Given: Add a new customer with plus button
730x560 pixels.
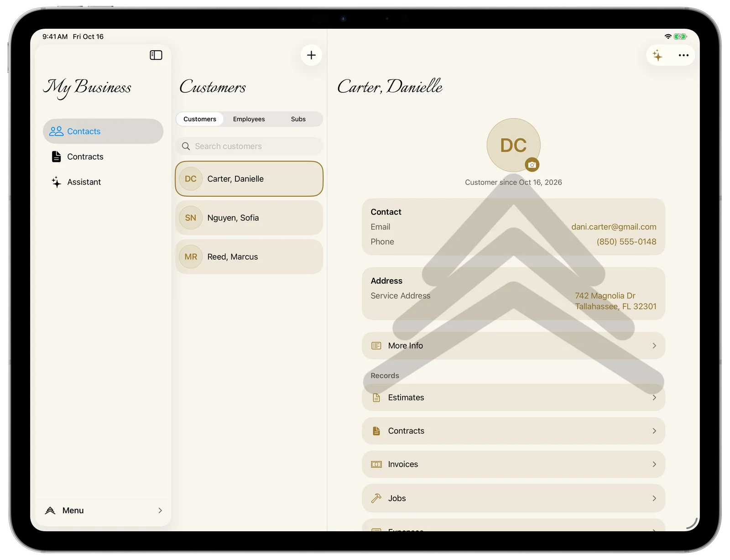Looking at the screenshot, I should pos(312,55).
